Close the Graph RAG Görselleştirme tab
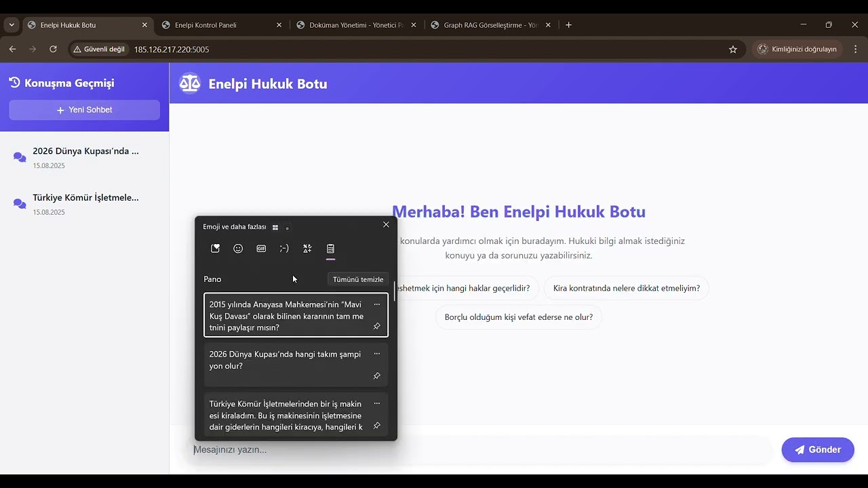The height and width of the screenshot is (488, 868). tap(548, 25)
